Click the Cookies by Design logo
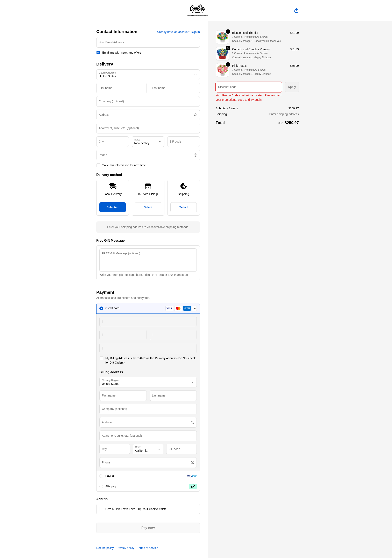 click(197, 10)
